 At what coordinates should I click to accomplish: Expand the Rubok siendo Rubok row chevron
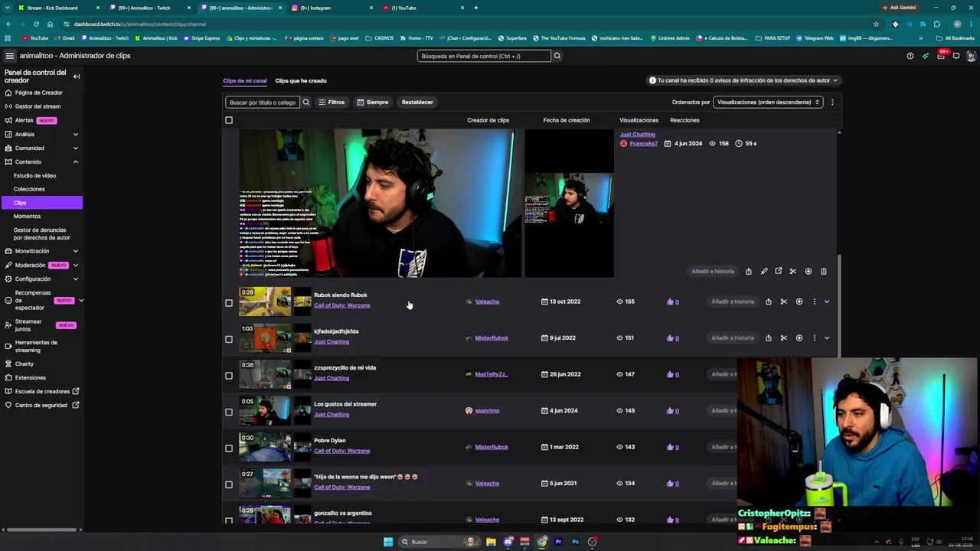pyautogui.click(x=827, y=302)
